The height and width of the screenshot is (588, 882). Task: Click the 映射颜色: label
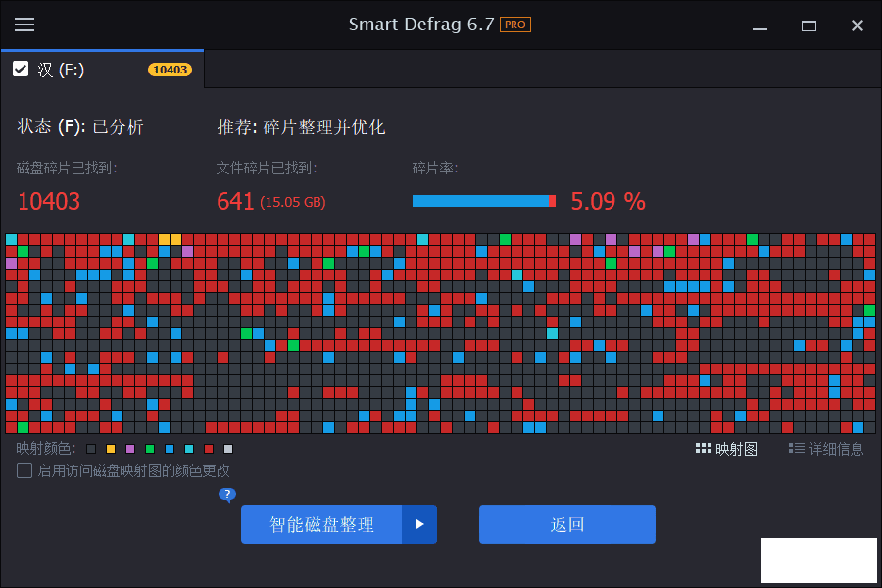pos(46,449)
